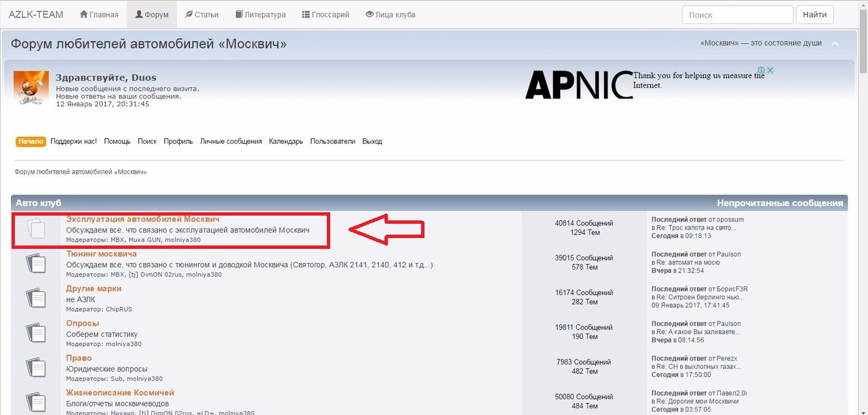Open the Пользователи menu item

[332, 142]
